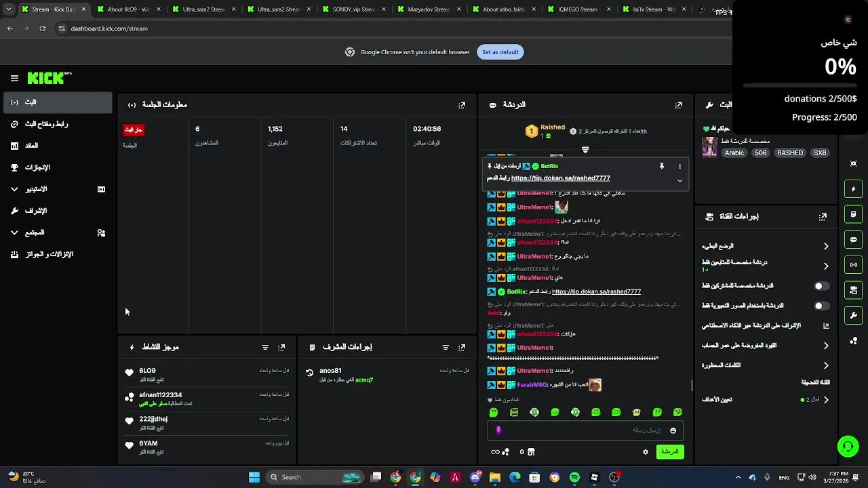
Task: Unpin the BotRix pinned message
Action: coord(662,166)
